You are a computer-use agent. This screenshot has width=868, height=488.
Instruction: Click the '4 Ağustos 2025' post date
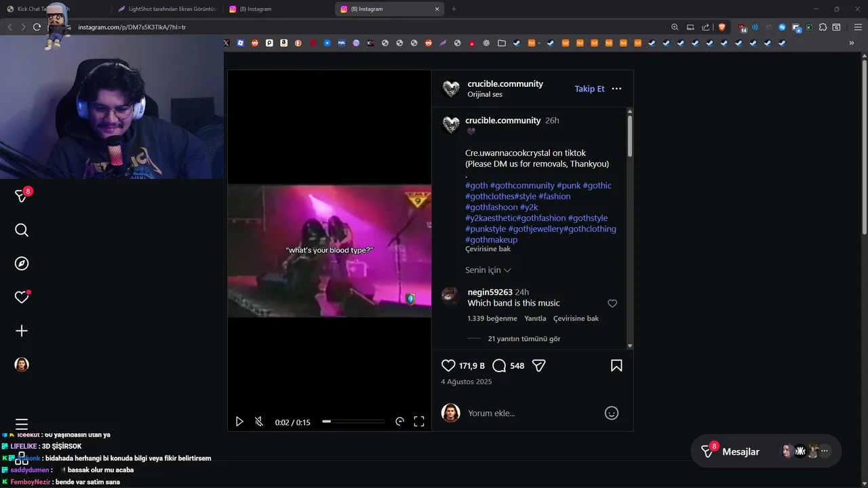coord(467,382)
